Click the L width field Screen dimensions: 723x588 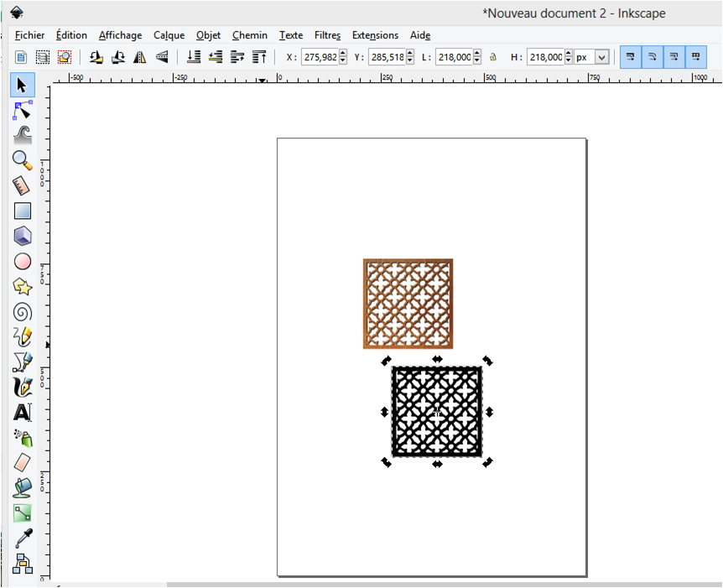(454, 57)
